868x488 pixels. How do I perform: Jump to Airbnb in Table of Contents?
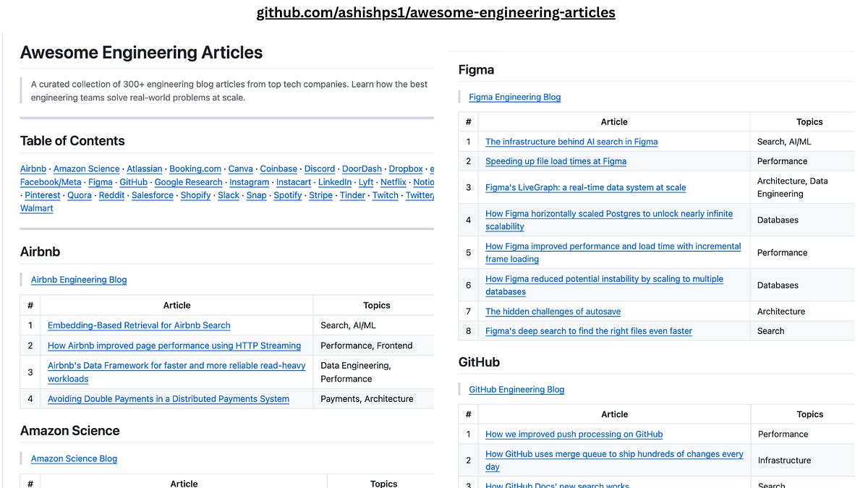click(33, 169)
